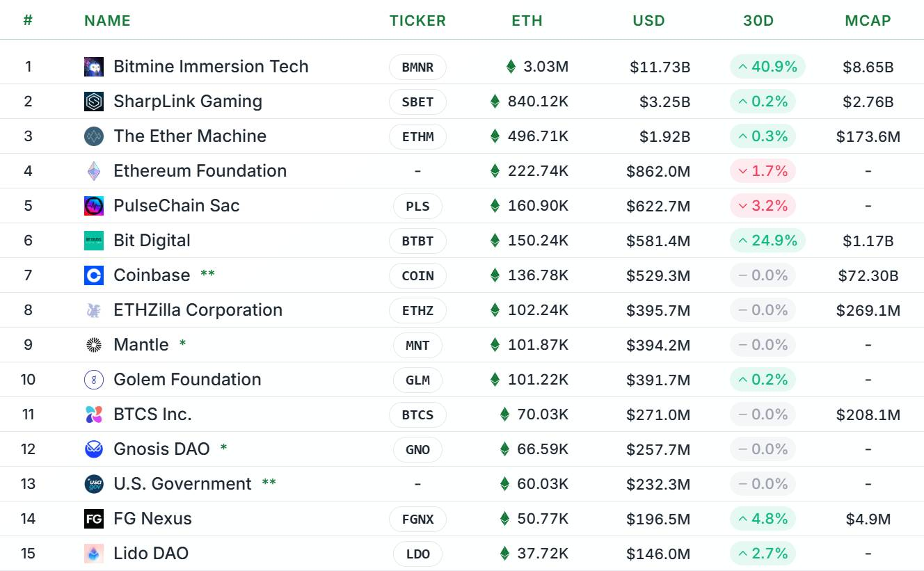Open the ETHZilla Corporation name link
The height and width of the screenshot is (571, 924).
pos(198,310)
